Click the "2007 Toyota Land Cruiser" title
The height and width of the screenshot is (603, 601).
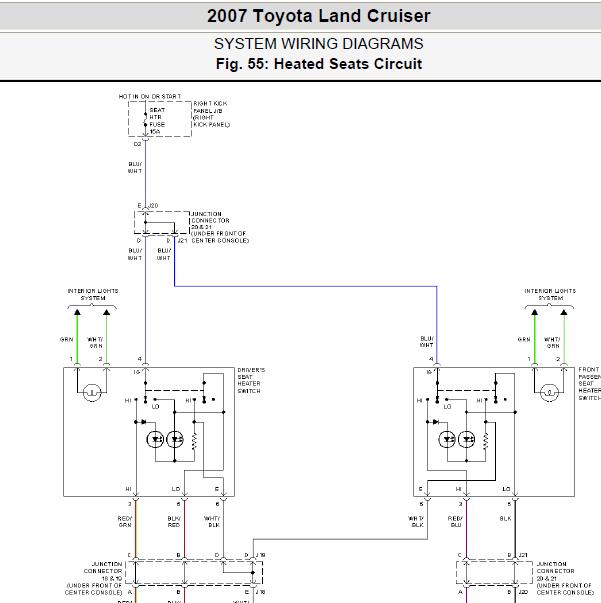coord(319,16)
